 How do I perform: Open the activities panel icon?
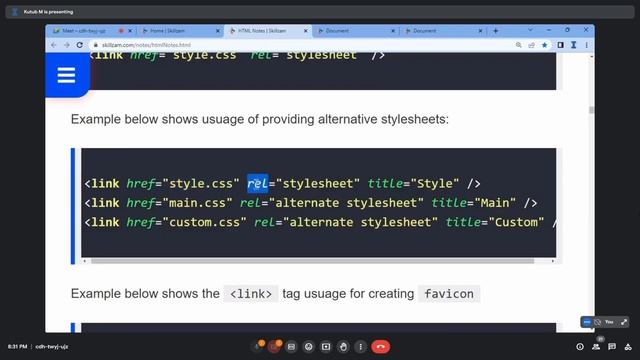[628, 347]
